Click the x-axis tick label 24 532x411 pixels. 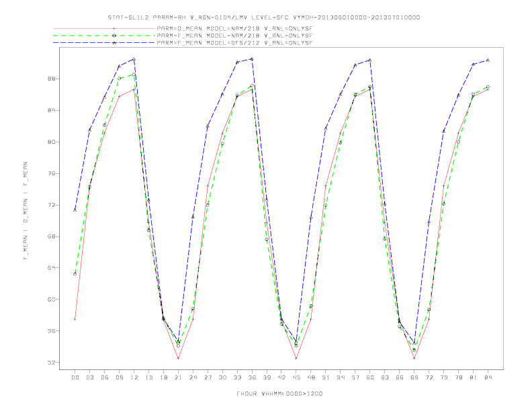(x=193, y=377)
